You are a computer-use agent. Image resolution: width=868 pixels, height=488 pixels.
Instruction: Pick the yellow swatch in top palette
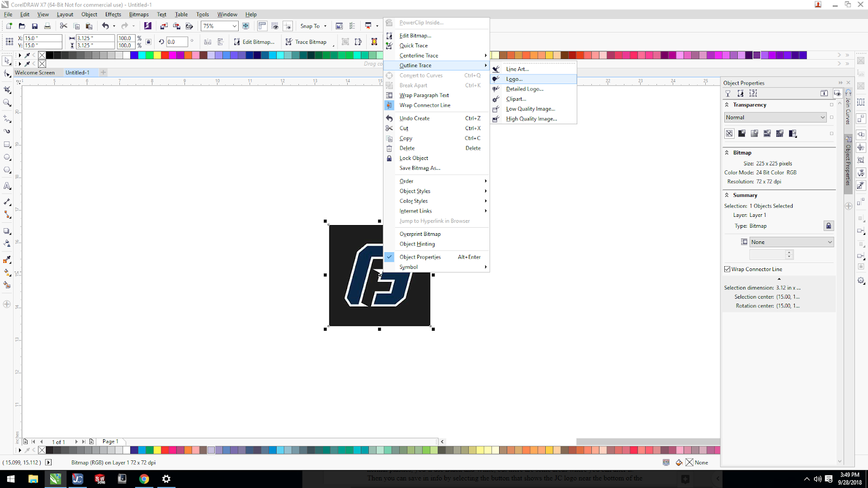tap(157, 55)
